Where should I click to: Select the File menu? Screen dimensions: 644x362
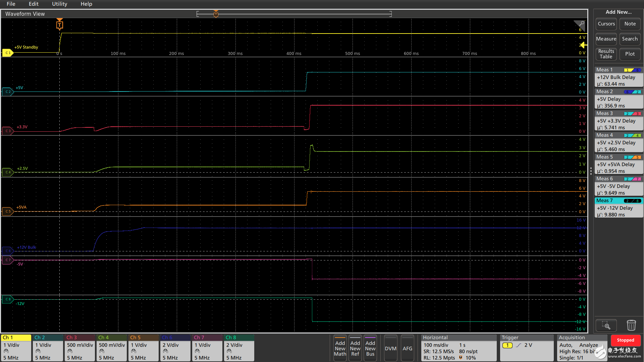pyautogui.click(x=11, y=4)
